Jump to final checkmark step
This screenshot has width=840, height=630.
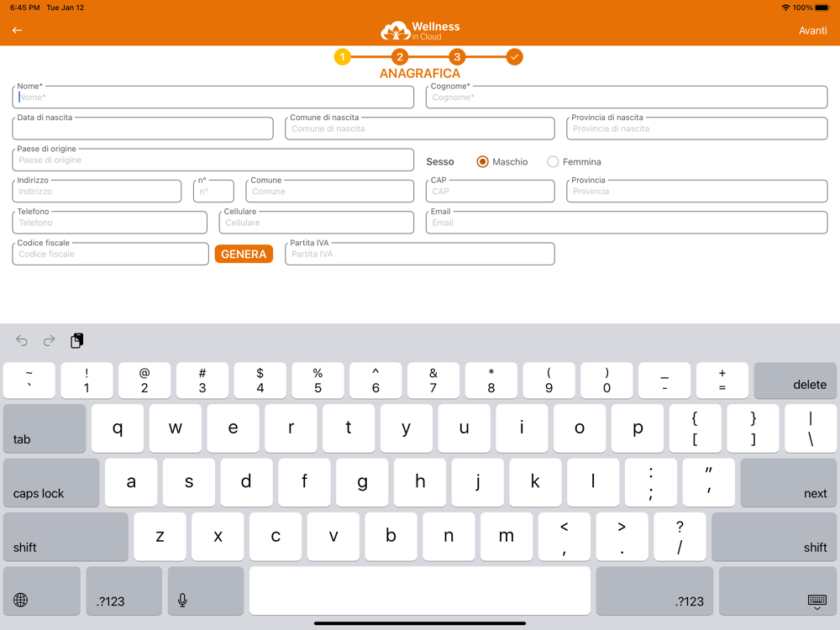coord(514,57)
